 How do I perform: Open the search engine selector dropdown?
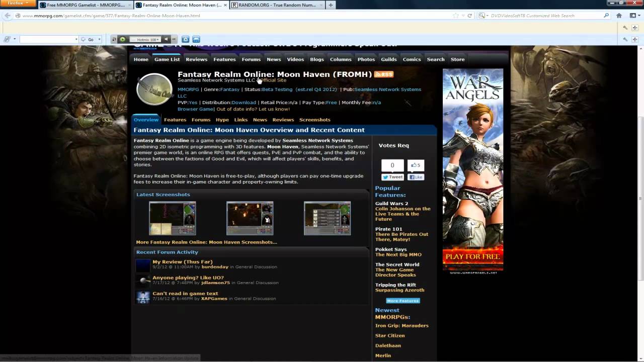coord(483,16)
